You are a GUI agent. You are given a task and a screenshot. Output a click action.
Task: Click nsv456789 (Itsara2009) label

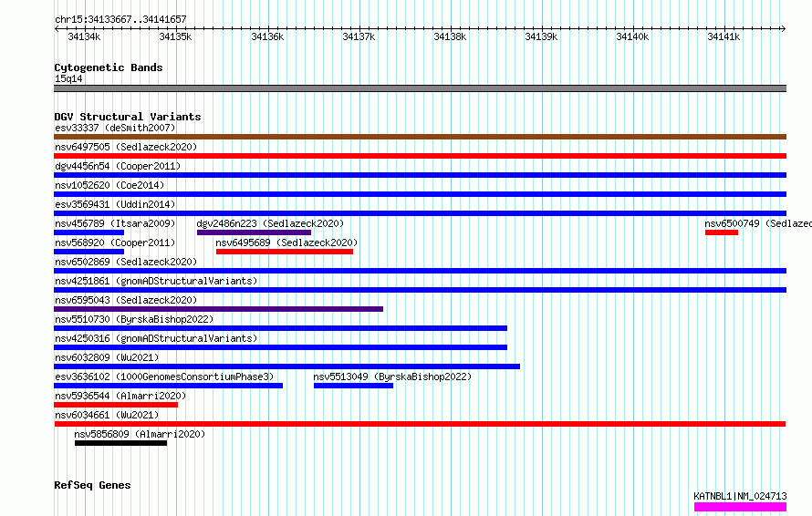pyautogui.click(x=115, y=223)
